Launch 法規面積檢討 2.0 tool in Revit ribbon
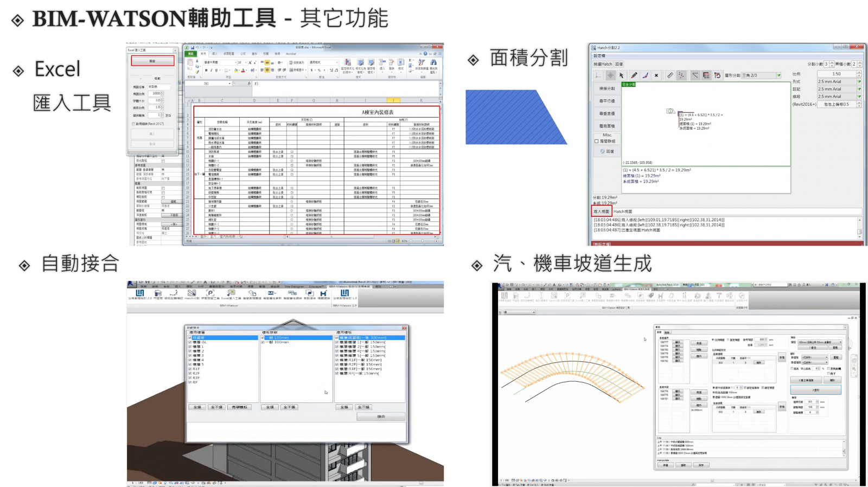Screen dimensions: 868x487 [140, 294]
